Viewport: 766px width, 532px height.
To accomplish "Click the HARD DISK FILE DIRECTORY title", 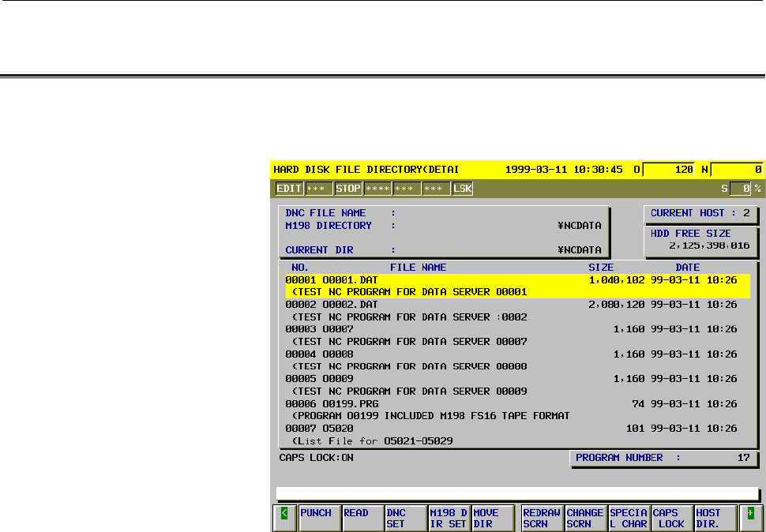I will (x=366, y=170).
